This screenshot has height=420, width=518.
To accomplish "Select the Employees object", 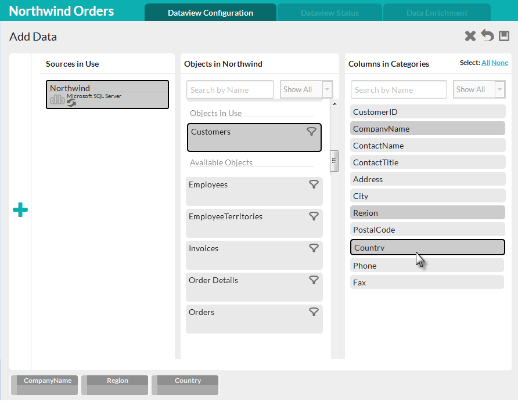I will (x=254, y=191).
